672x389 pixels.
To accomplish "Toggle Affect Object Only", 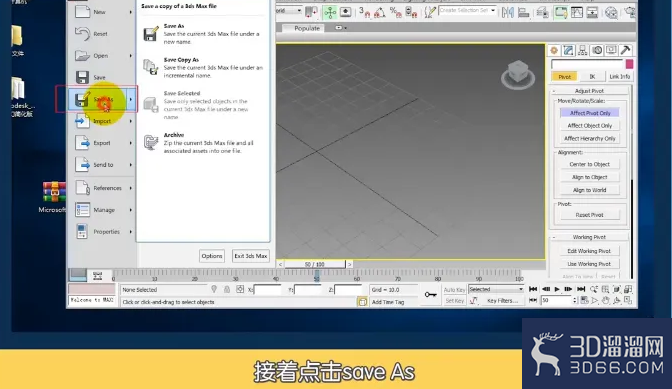I will coord(590,126).
